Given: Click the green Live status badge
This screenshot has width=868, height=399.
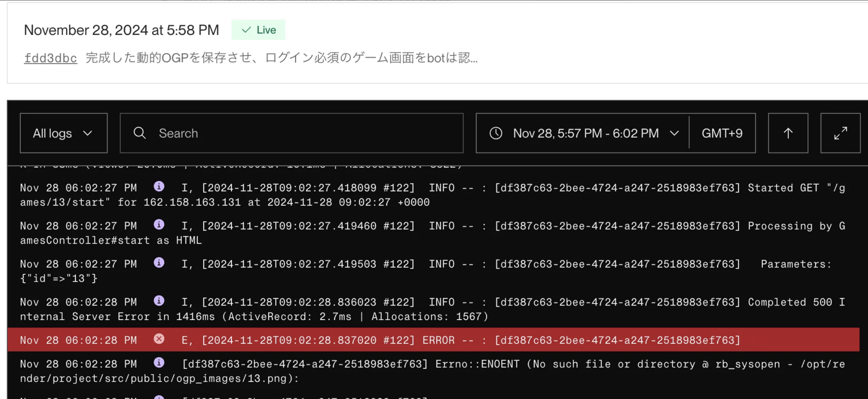Looking at the screenshot, I should (258, 30).
